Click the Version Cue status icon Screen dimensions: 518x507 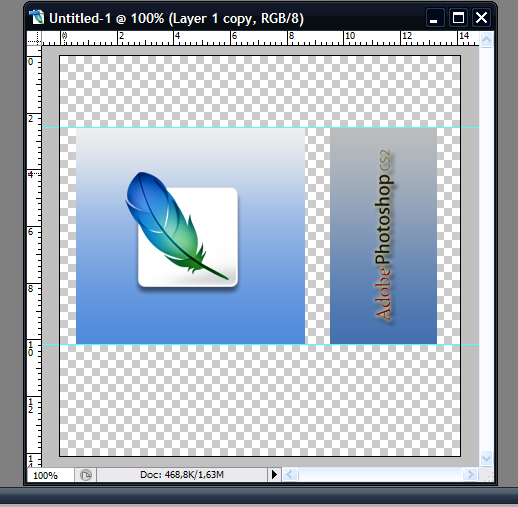point(86,475)
